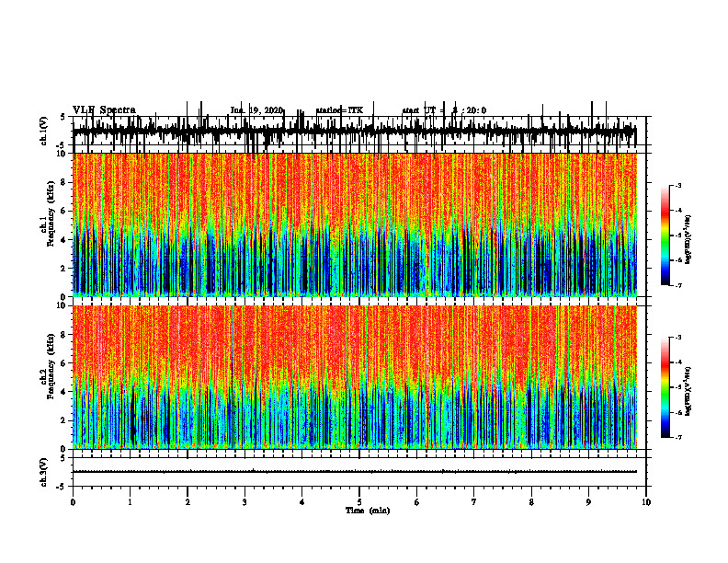Click the "8" tick on time axis

(531, 502)
